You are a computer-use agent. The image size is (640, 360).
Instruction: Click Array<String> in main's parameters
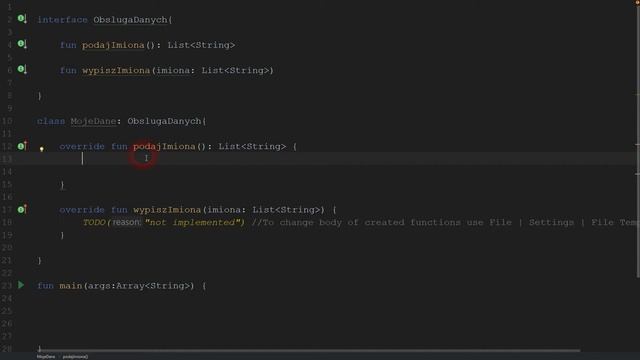point(153,286)
